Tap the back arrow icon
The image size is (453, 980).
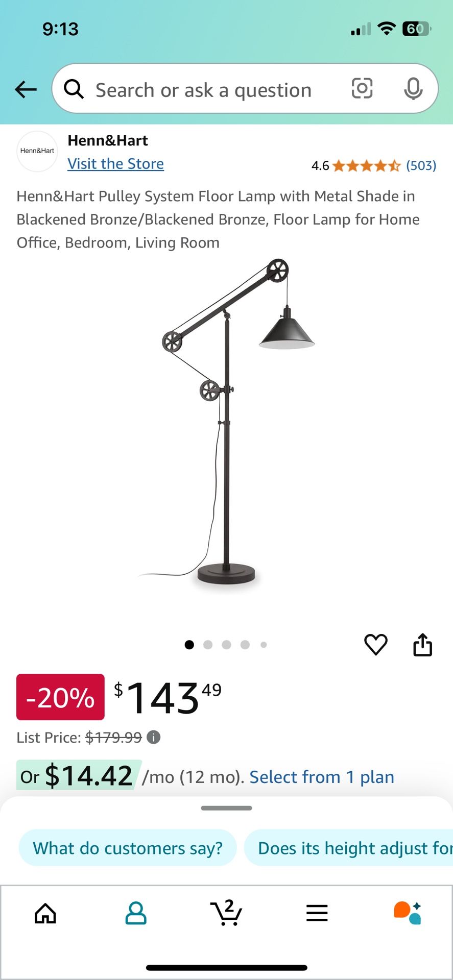26,89
